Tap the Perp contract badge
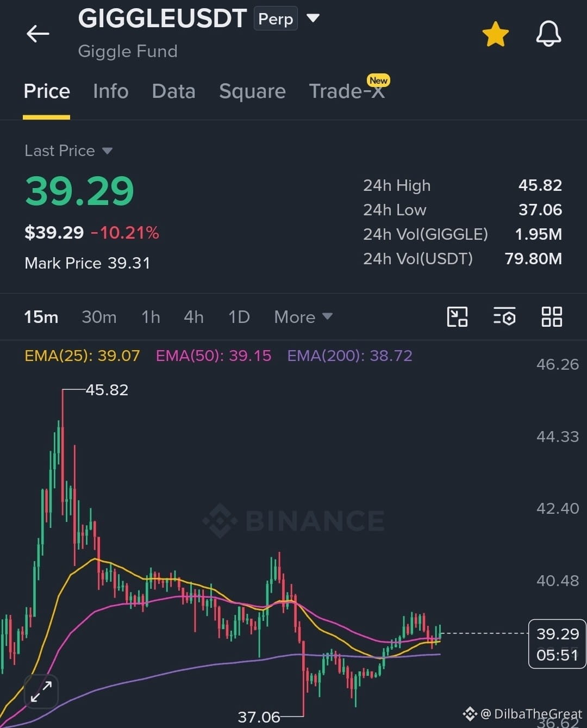Viewport: 587px width, 728px height. (x=276, y=19)
